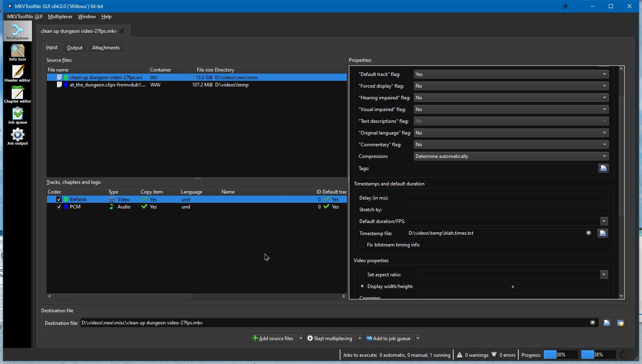Browse for a Tags file
This screenshot has width=642, height=364.
[x=603, y=168]
